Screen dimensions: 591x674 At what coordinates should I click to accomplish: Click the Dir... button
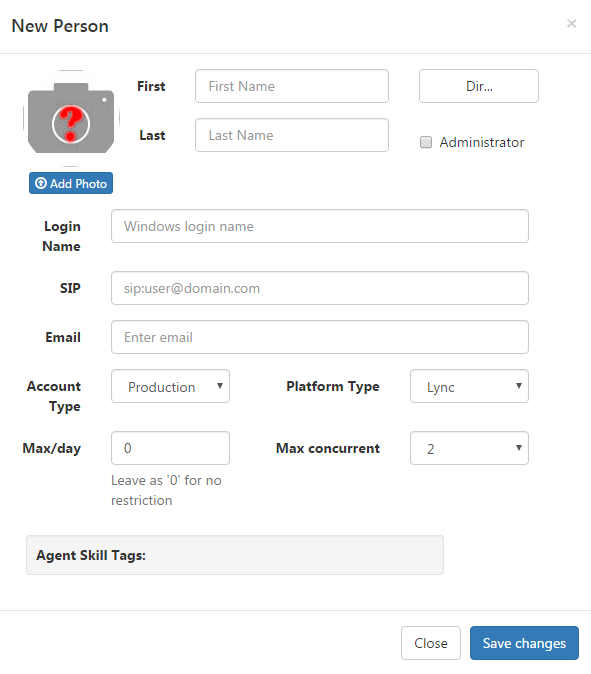pyautogui.click(x=479, y=86)
